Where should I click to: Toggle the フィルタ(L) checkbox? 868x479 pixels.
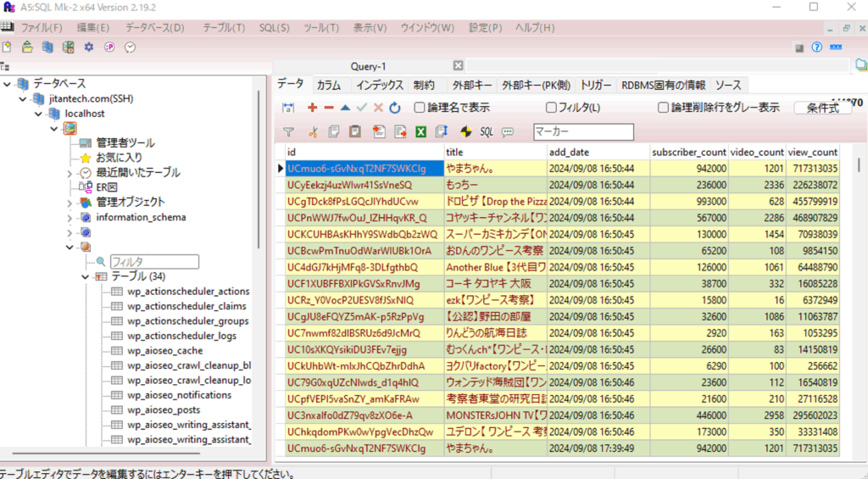point(551,108)
